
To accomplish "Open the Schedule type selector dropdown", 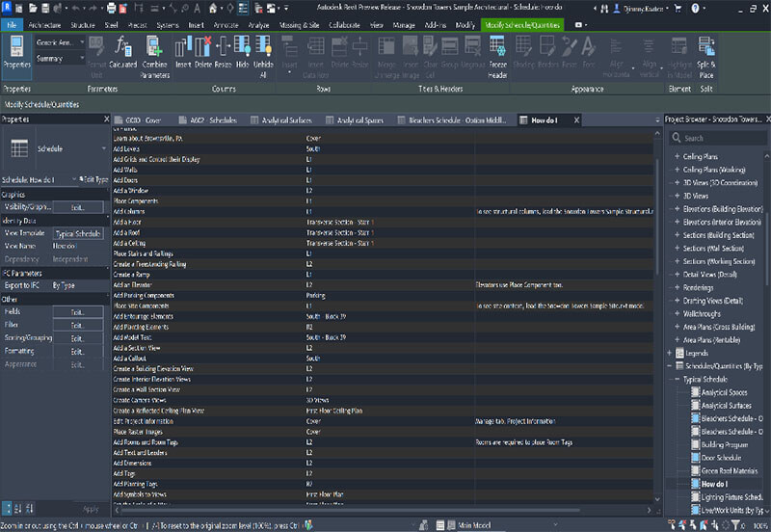I will [x=104, y=149].
